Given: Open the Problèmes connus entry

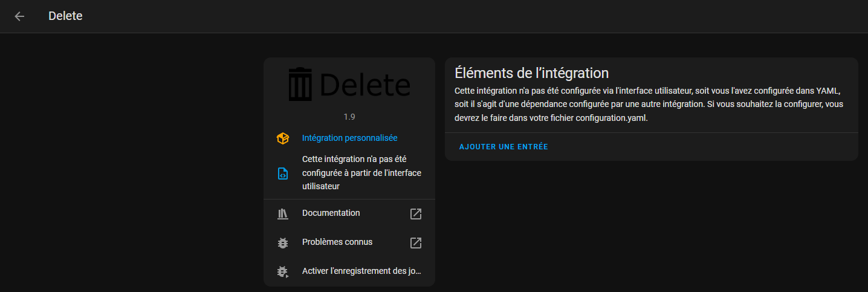Looking at the screenshot, I should [349, 242].
